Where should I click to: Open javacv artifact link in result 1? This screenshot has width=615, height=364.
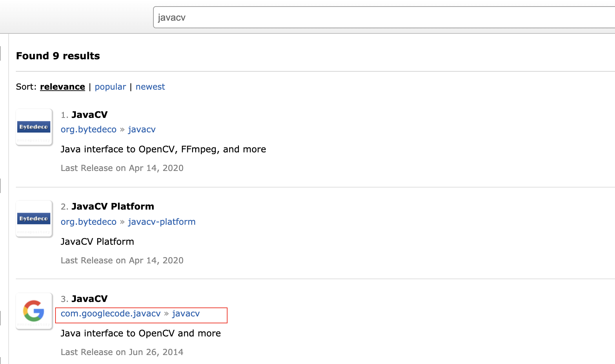click(x=142, y=130)
